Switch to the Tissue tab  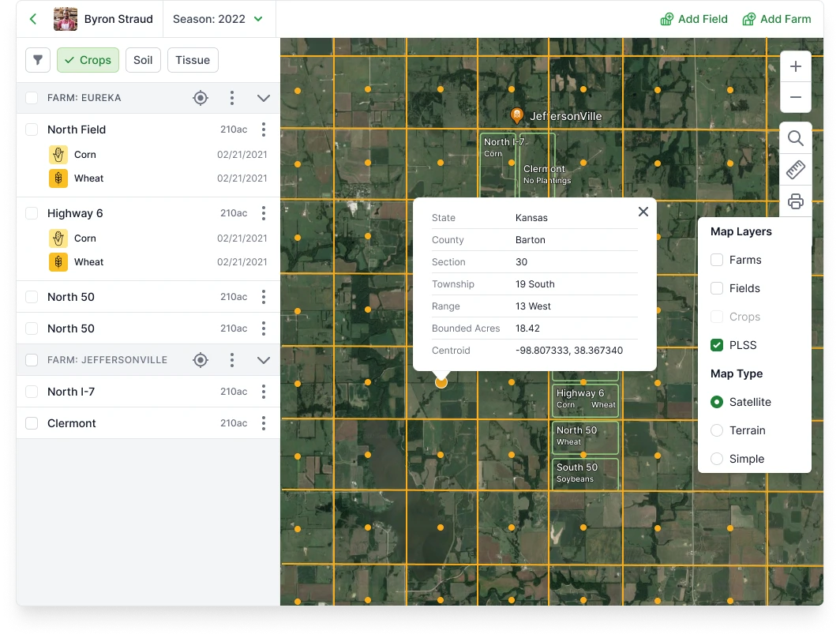pyautogui.click(x=193, y=60)
